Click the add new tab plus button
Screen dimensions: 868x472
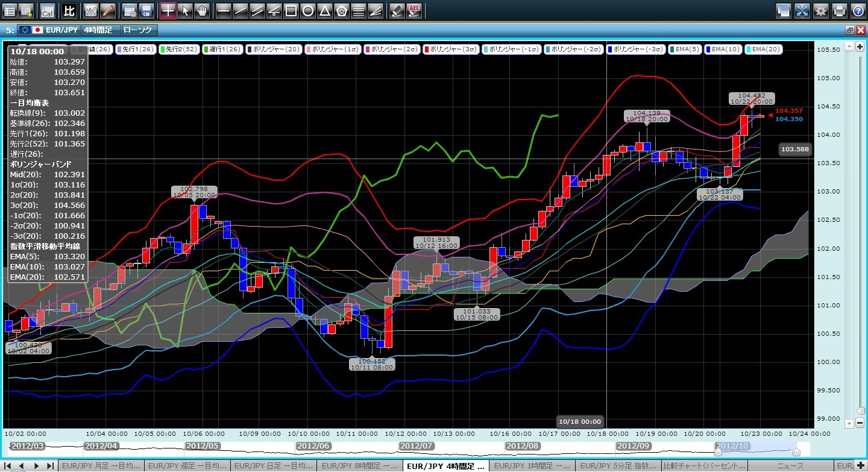point(860,466)
